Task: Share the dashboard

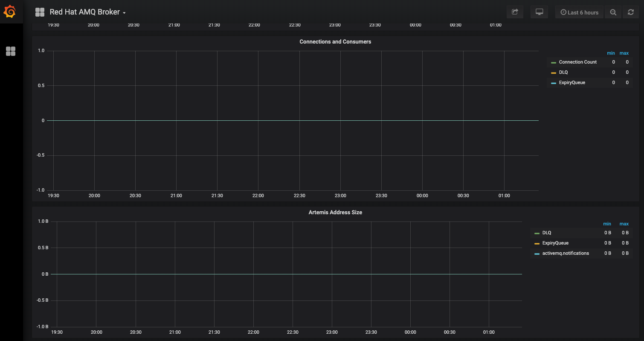Action: (515, 12)
